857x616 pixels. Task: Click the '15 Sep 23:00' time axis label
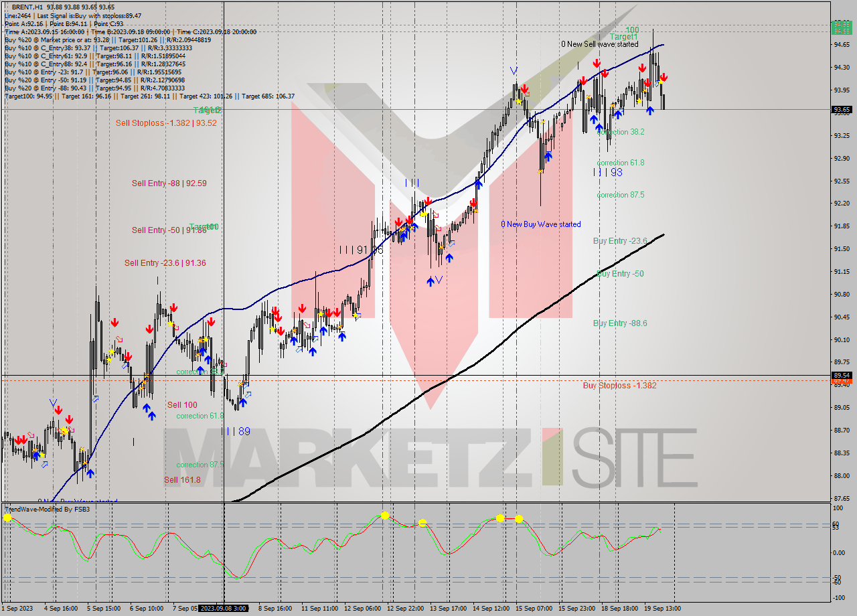(577, 608)
